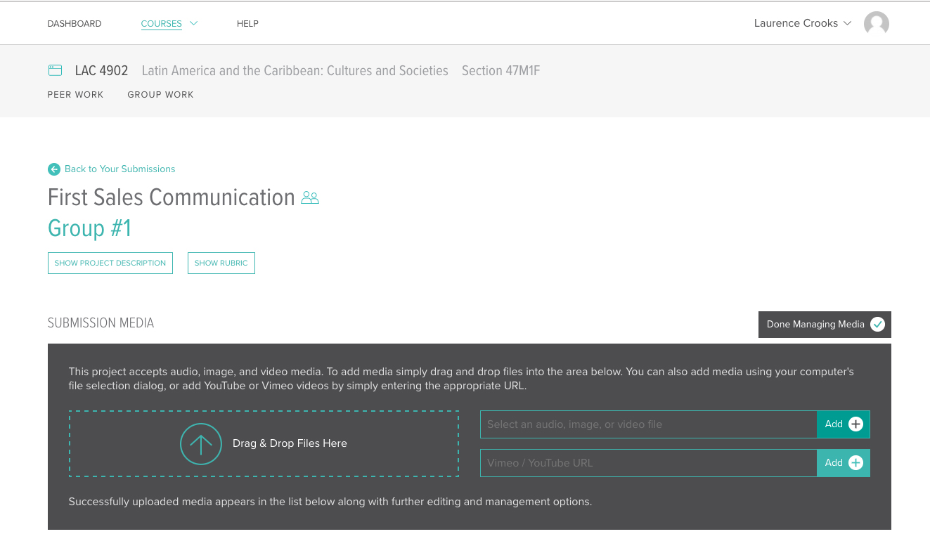Click the Latin America and the Caribbean course name

point(295,71)
